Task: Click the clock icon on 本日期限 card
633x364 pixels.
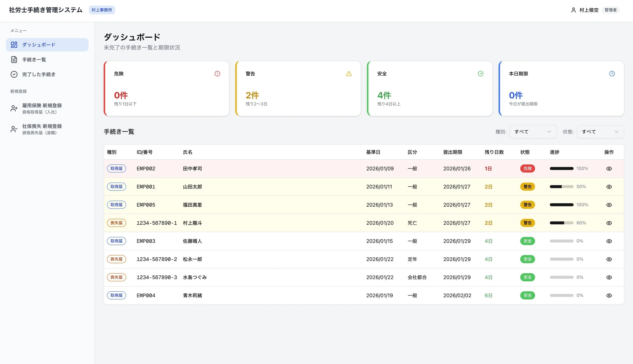Action: [612, 74]
